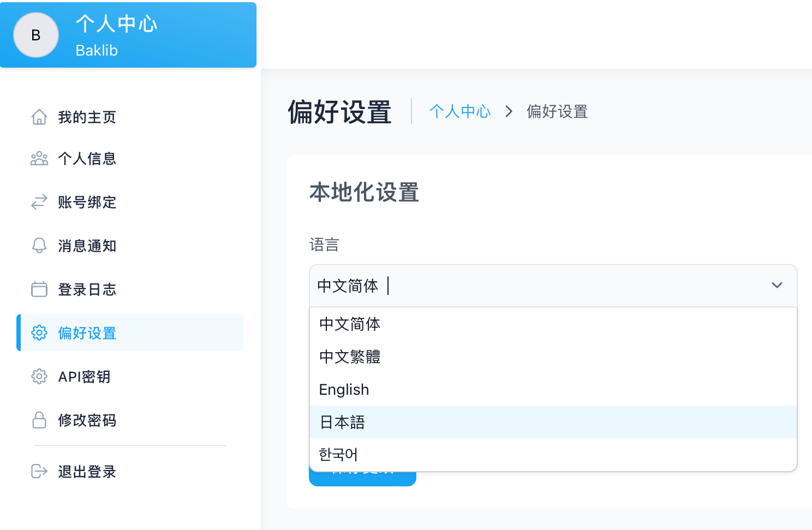The width and height of the screenshot is (812, 530).
Task: Collapse the language dropdown via its chevron
Action: click(777, 285)
